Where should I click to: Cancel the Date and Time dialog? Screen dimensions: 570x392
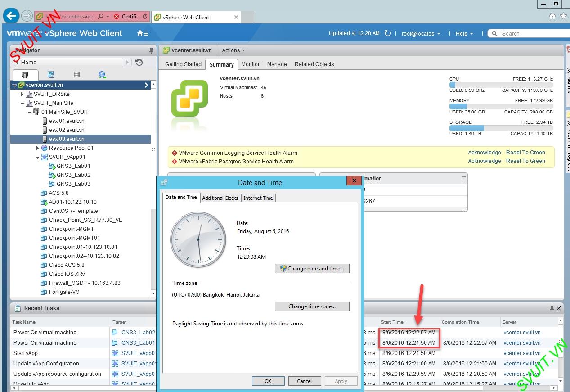(x=304, y=381)
